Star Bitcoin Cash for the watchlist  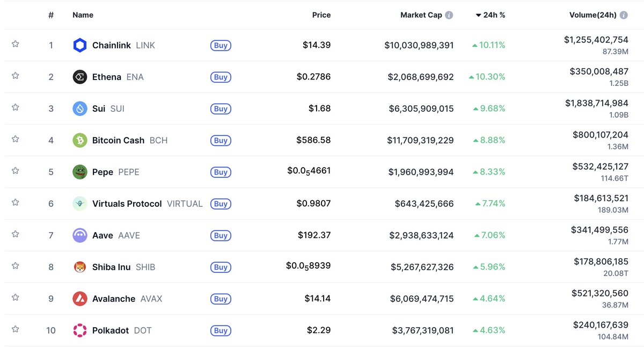16,139
